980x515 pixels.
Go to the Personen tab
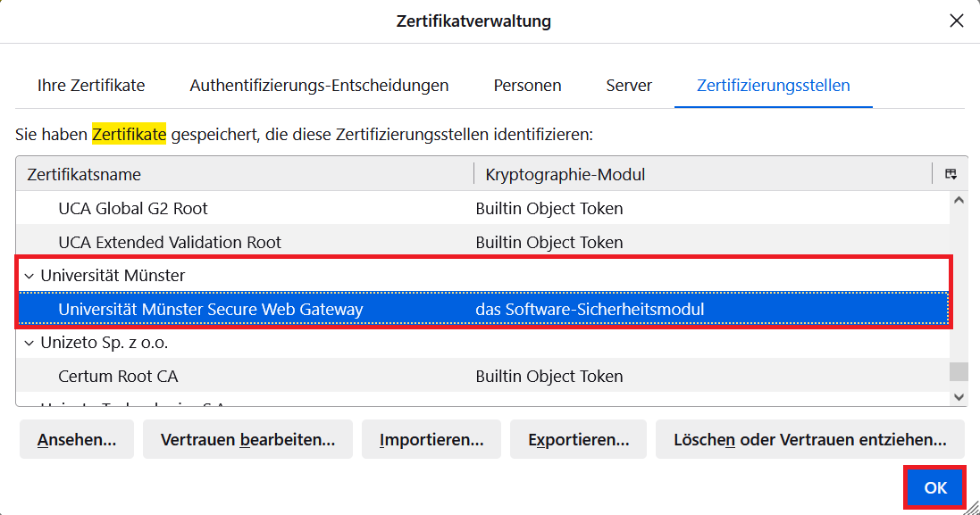(527, 87)
